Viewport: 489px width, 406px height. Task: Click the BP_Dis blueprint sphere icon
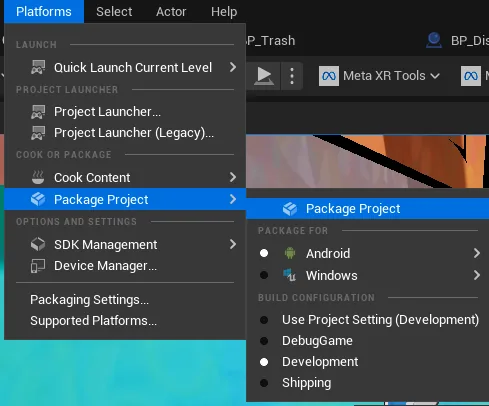[x=434, y=41]
